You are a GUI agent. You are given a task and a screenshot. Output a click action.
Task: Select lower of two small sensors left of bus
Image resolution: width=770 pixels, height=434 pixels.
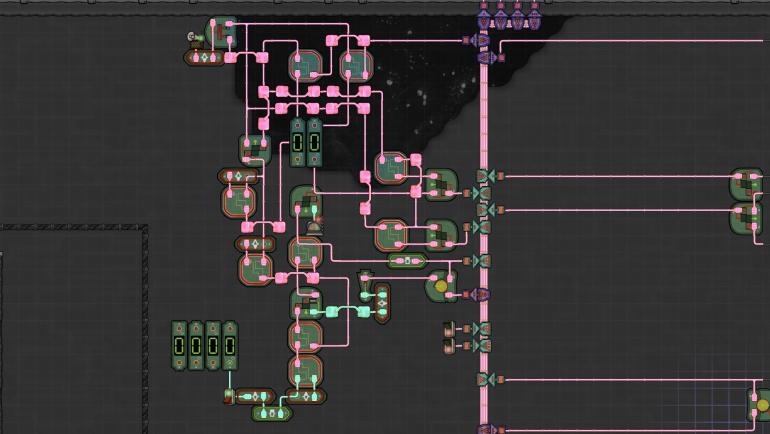(x=449, y=346)
